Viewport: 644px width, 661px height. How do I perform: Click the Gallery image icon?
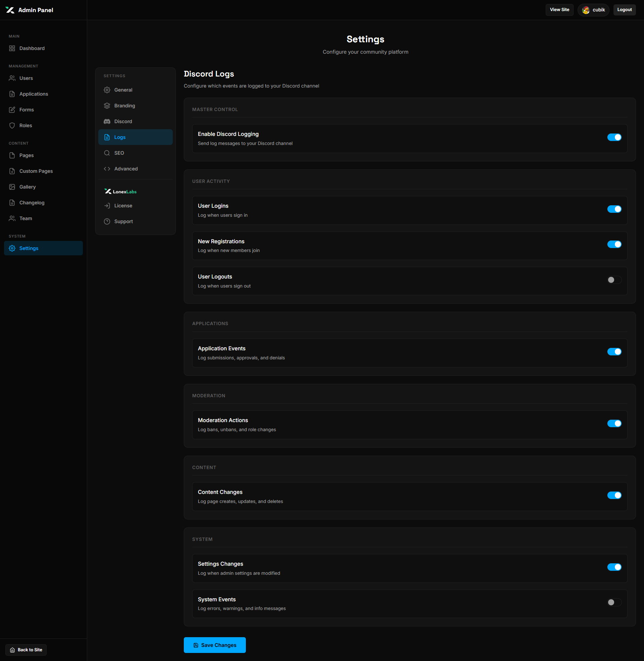point(12,187)
